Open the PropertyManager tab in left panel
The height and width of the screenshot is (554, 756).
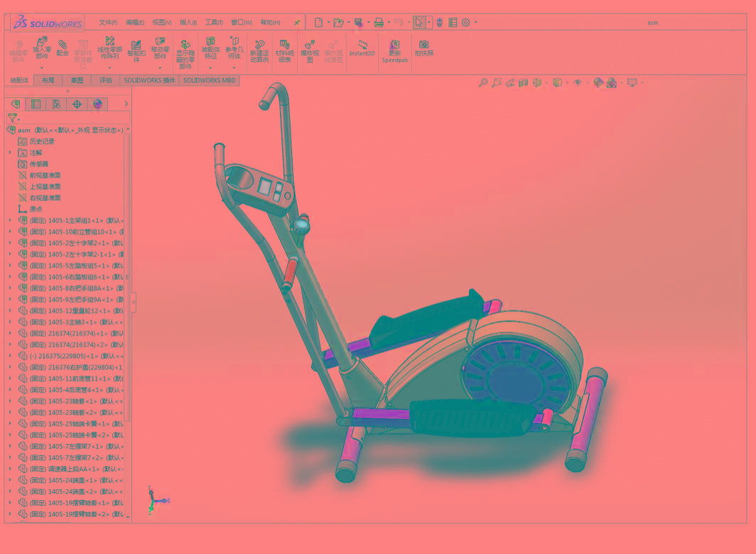[x=36, y=104]
